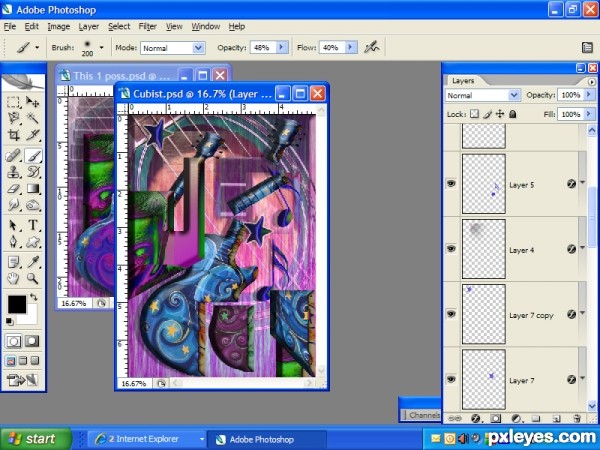This screenshot has height=450, width=600.
Task: Hide Layer 7 copy with eye icon
Action: [x=452, y=314]
